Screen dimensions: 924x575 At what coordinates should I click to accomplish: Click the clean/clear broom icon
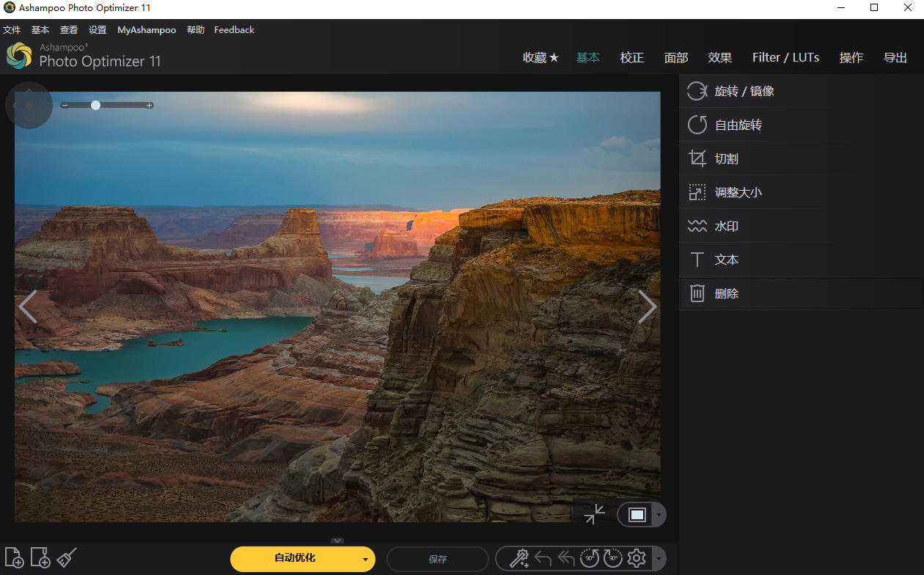tap(66, 557)
